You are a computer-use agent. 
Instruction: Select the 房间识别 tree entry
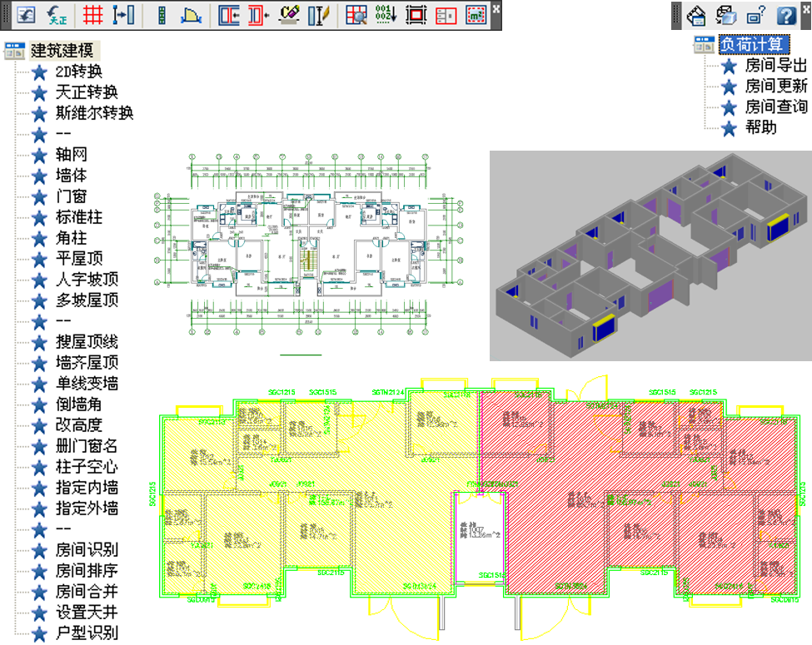(x=87, y=550)
